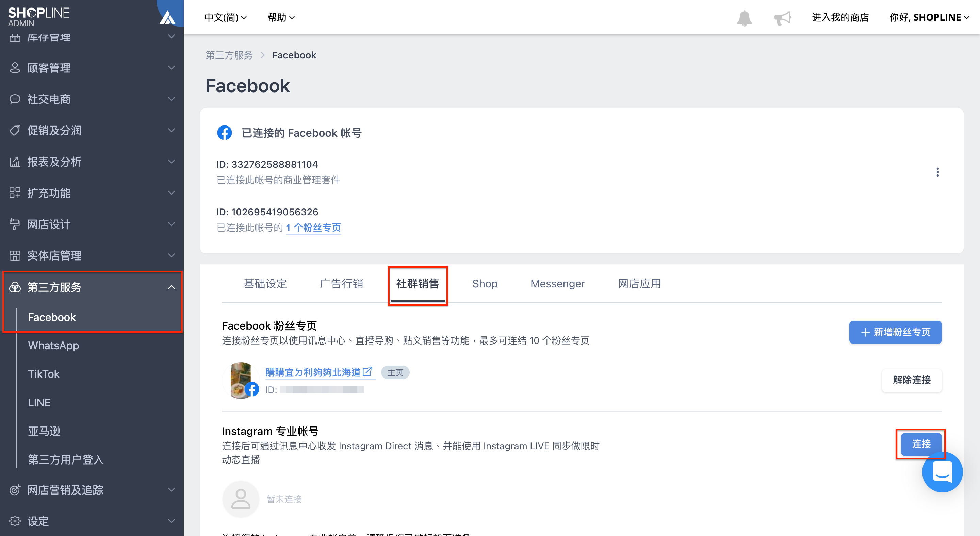Click 连接 to connect Instagram account
This screenshot has width=980, height=536.
(x=921, y=444)
